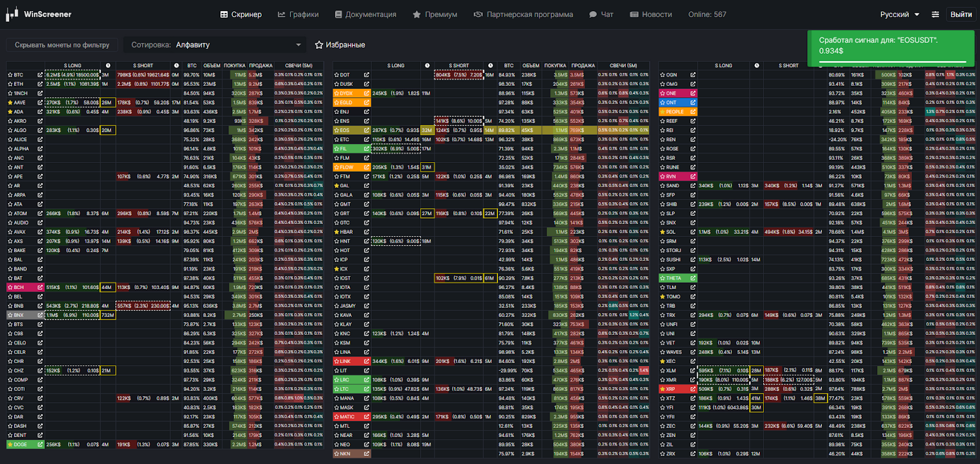This screenshot has height=464, width=980.
Task: Unstar the HBAR coin
Action: coord(336,232)
